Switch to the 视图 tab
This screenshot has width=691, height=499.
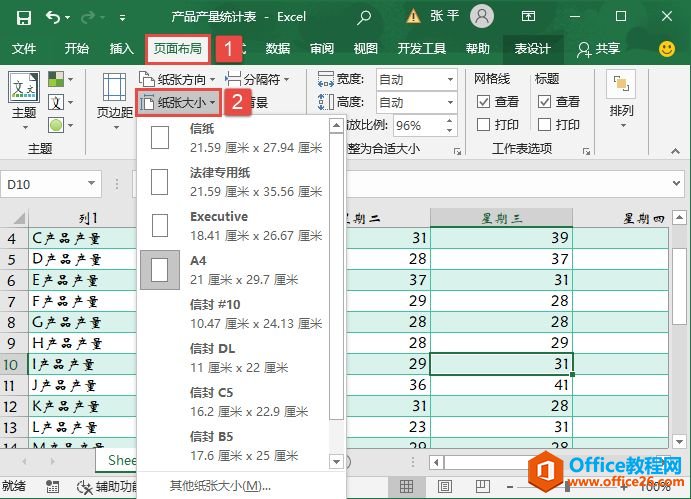point(365,48)
